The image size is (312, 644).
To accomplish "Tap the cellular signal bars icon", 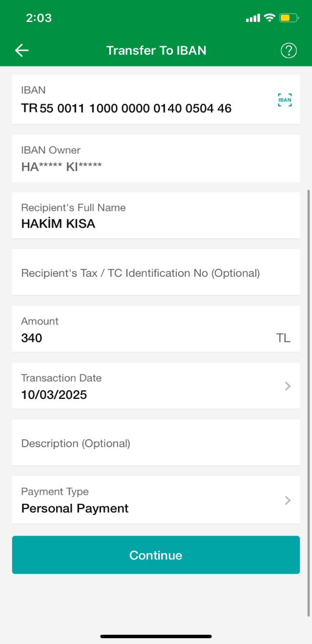I will click(x=253, y=18).
